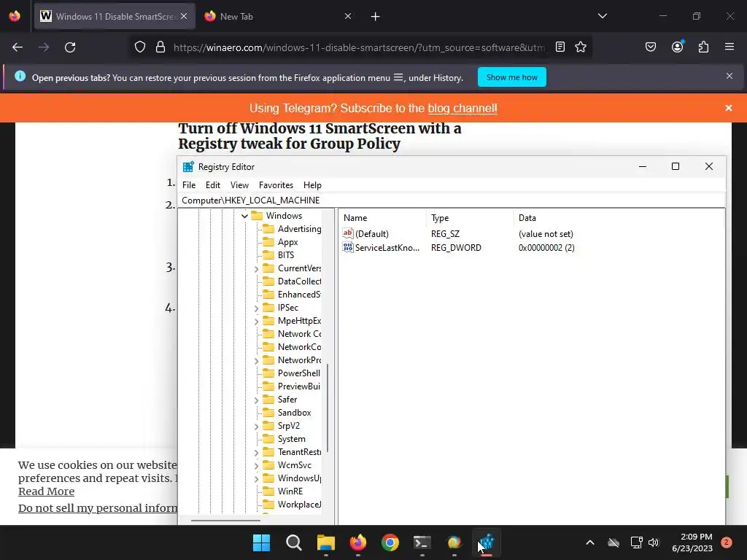Select the BITS key folder
Image resolution: width=747 pixels, height=560 pixels.
click(x=279, y=255)
